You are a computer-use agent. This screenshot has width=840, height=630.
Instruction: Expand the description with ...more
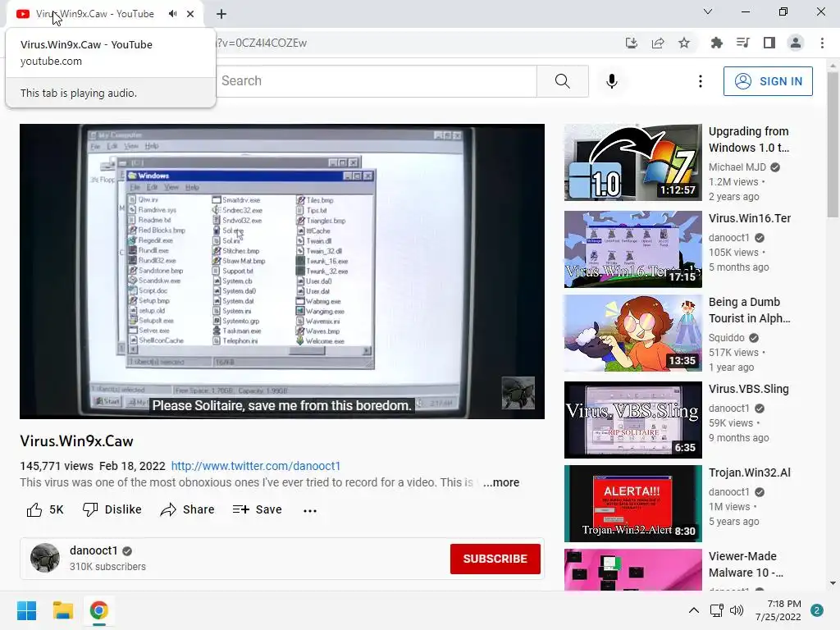(501, 482)
